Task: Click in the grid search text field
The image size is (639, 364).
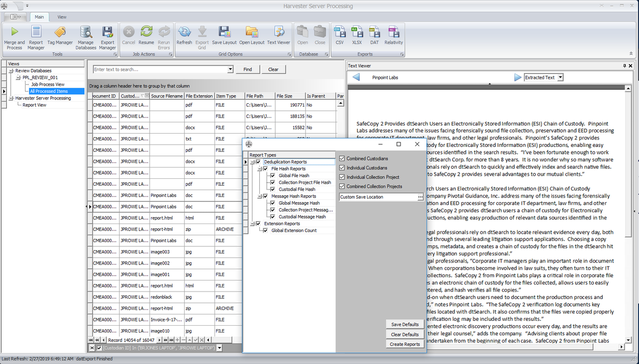Action: click(160, 69)
